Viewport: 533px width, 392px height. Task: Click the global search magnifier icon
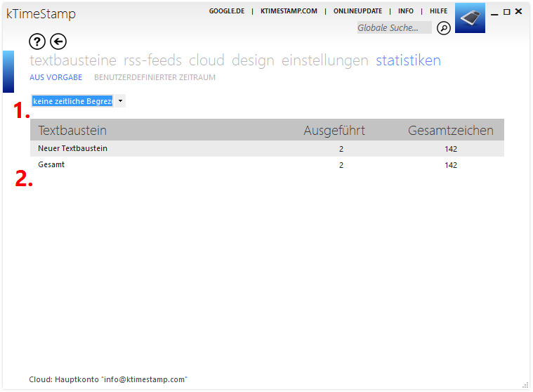click(444, 28)
